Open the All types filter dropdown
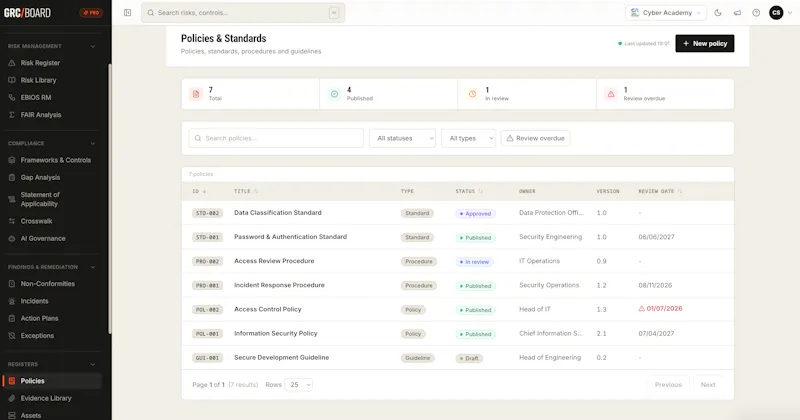This screenshot has width=800, height=420. tap(468, 138)
